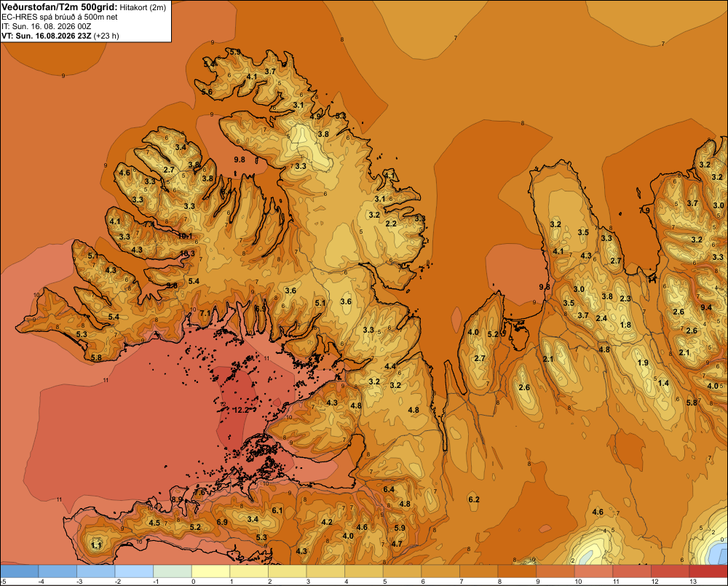
Task: Click the 10.3 value label in Westfjords
Action: coord(188,253)
